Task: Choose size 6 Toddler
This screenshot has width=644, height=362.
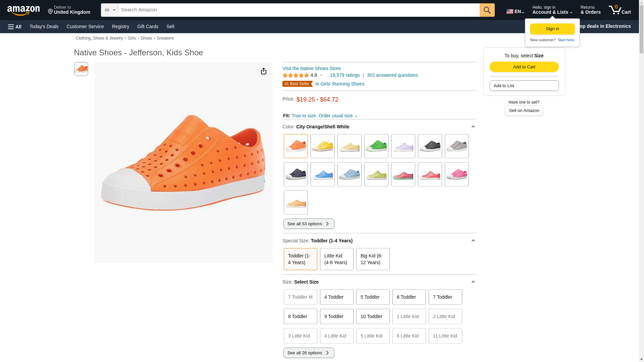Action: click(409, 297)
